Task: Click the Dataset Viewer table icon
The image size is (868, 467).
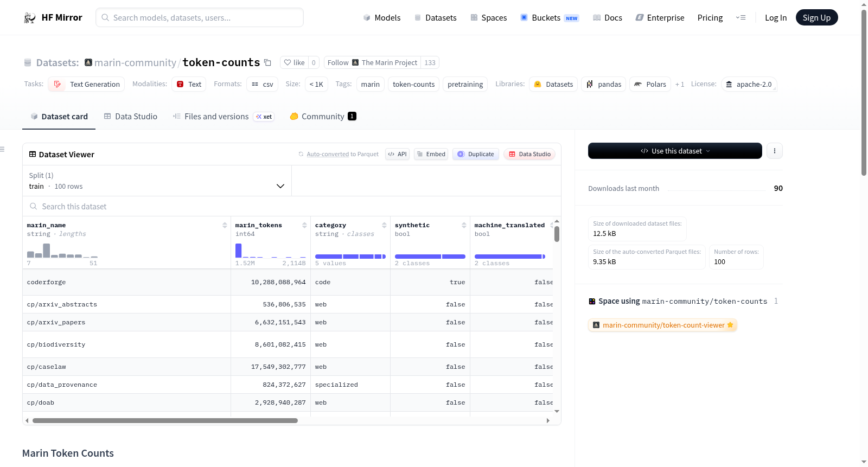Action: point(33,154)
